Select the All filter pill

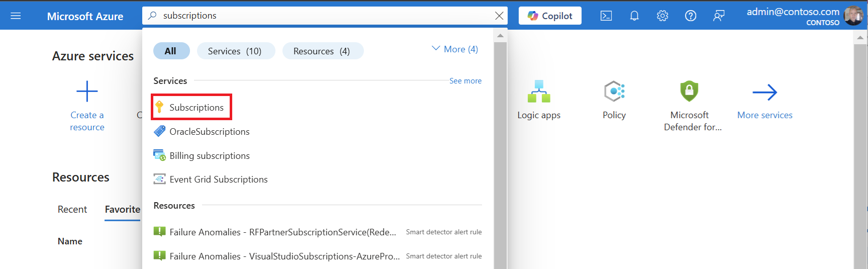171,51
